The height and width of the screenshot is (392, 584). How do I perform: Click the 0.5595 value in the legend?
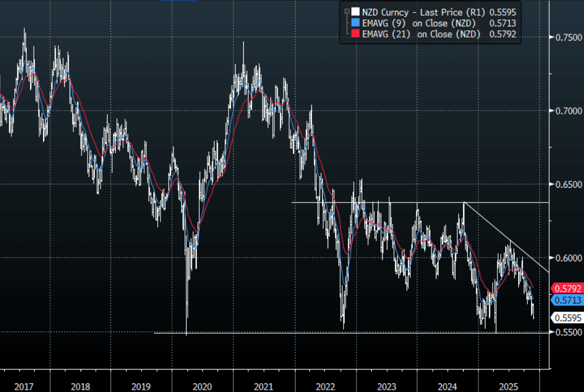point(502,13)
